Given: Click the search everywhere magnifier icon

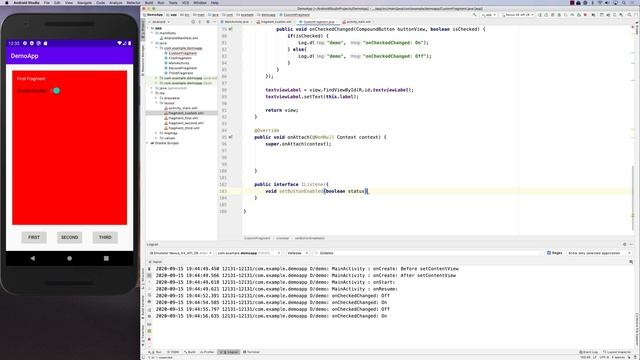Looking at the screenshot, I should (629, 15).
